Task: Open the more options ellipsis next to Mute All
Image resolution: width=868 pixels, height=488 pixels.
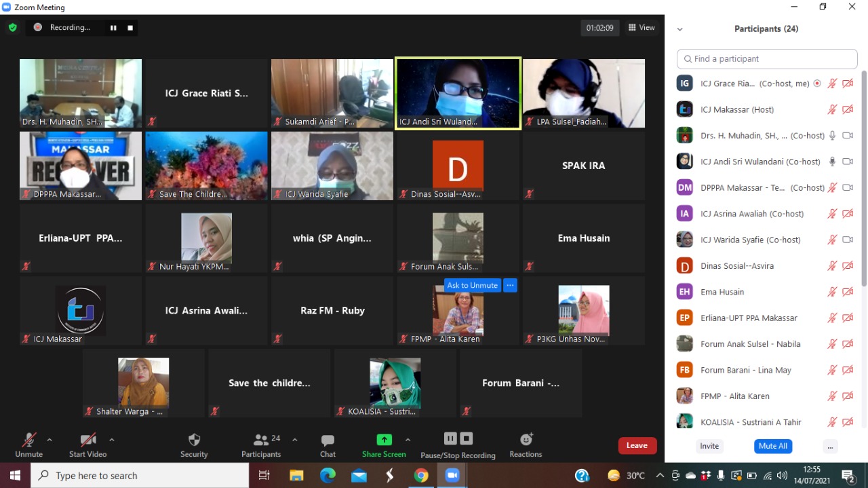Action: (830, 446)
